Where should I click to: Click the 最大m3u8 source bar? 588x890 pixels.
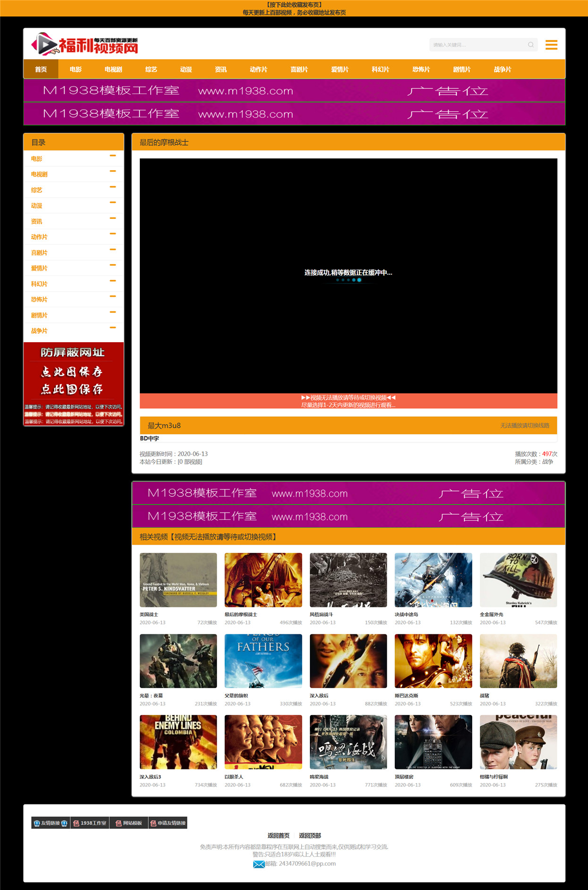pyautogui.click(x=349, y=425)
